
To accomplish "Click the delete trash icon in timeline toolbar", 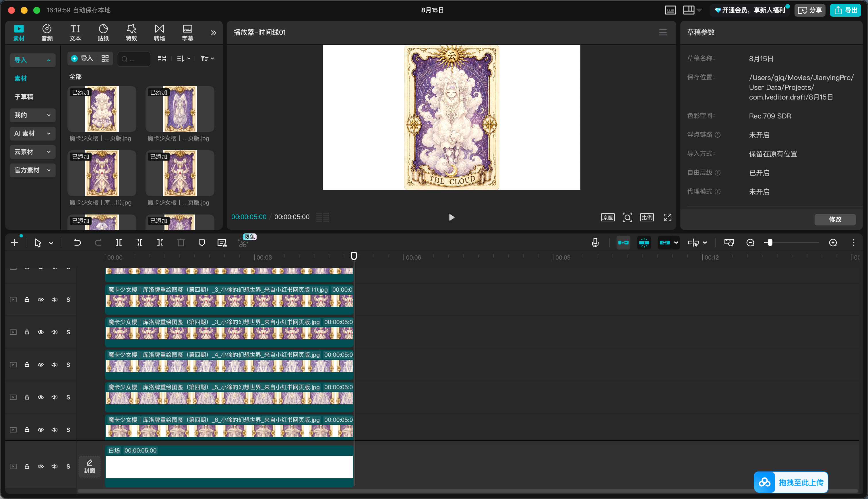I will point(181,243).
